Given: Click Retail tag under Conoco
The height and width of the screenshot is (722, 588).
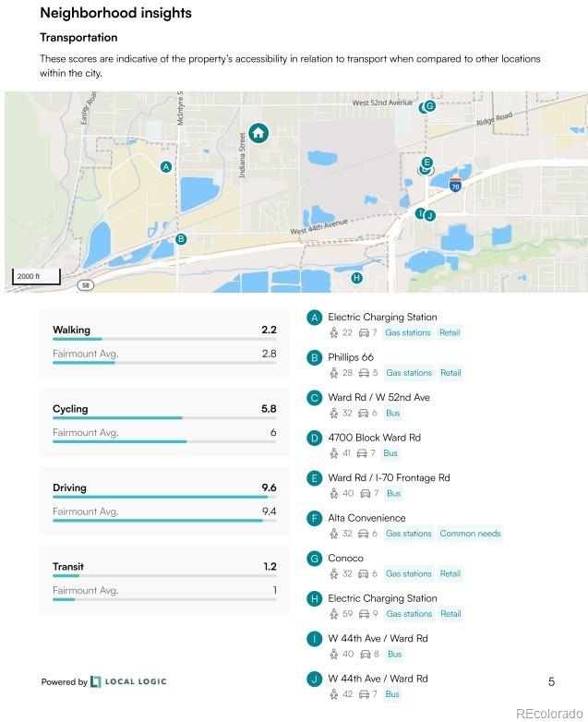Looking at the screenshot, I should point(450,573).
